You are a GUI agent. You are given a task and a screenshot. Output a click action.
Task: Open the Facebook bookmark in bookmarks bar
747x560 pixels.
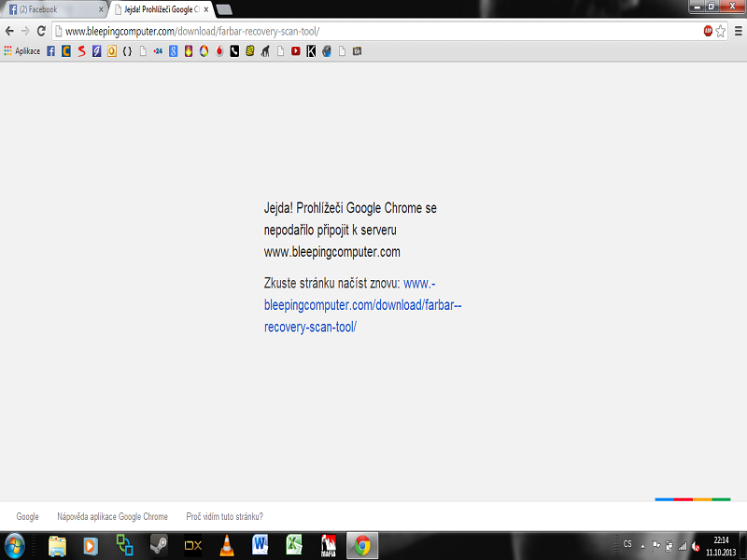point(51,51)
